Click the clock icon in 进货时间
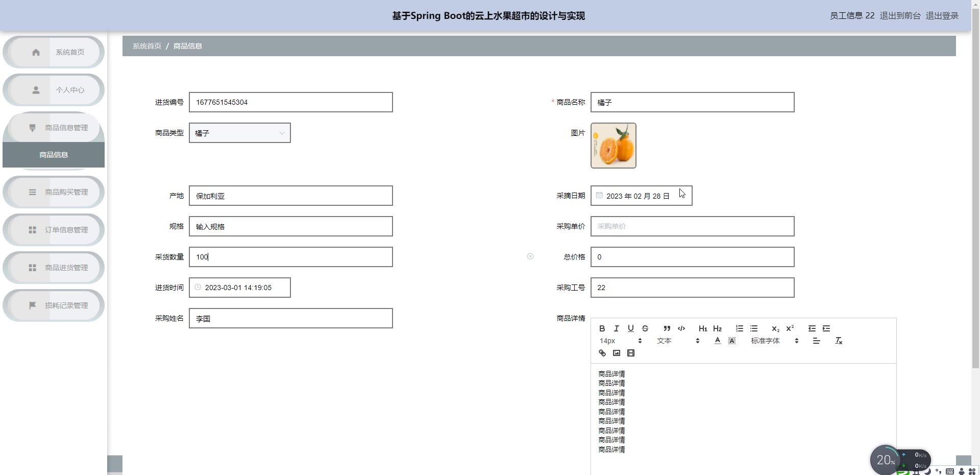 coord(198,287)
